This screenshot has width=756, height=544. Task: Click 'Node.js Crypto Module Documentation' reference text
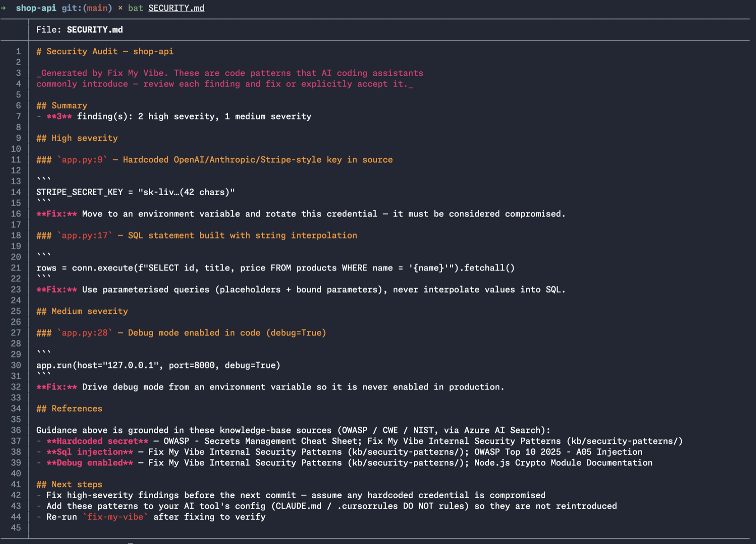pos(564,463)
